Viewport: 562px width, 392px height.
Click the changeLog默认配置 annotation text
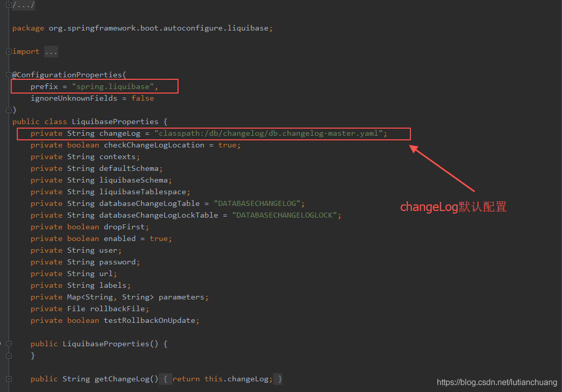453,206
